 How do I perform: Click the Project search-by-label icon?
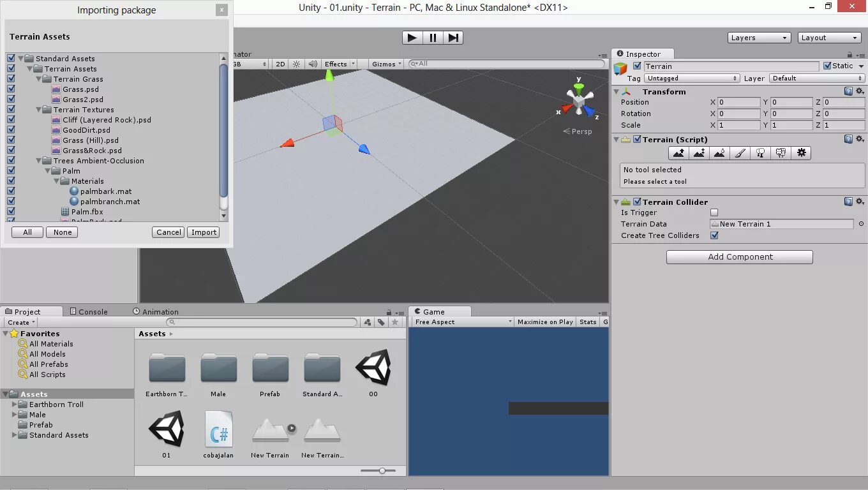tap(381, 322)
